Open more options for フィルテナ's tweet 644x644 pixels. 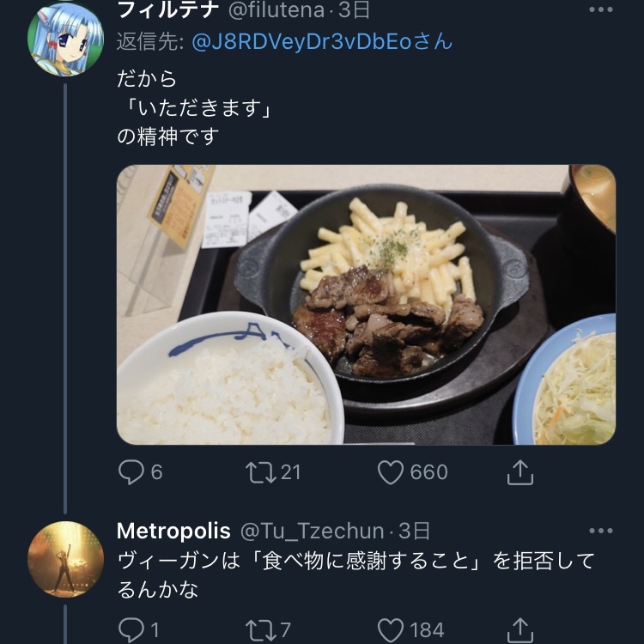click(x=601, y=9)
